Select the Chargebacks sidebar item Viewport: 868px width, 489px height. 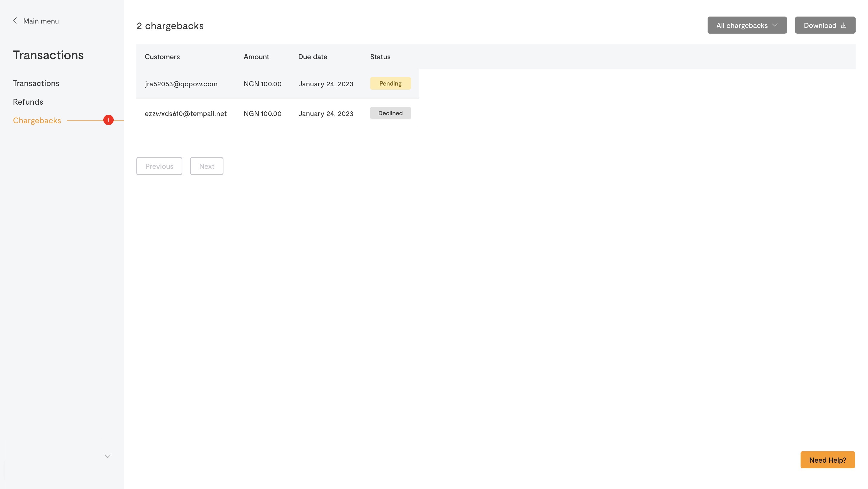37,120
